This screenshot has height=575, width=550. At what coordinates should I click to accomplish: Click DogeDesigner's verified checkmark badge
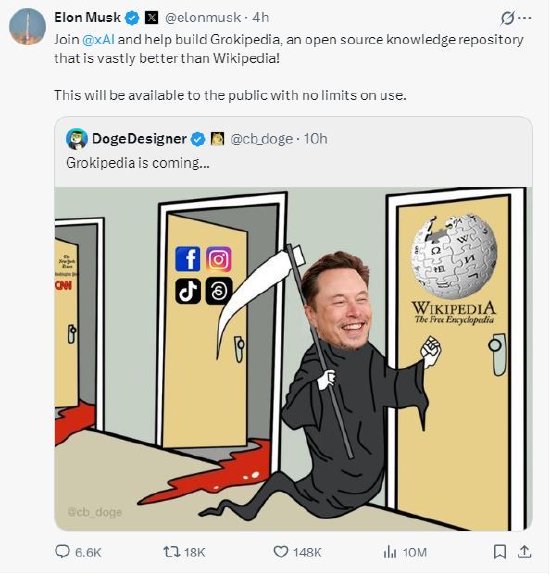pos(198,139)
